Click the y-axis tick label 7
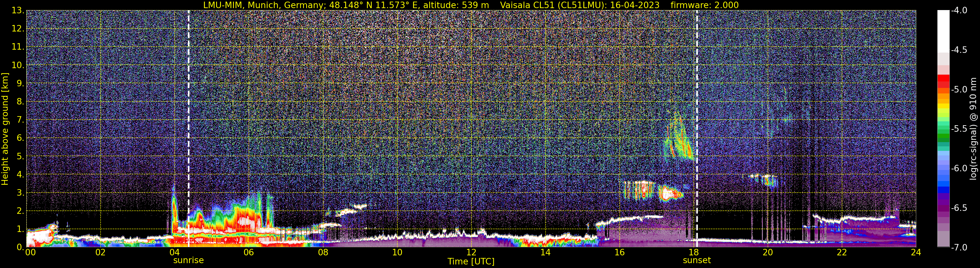The width and height of the screenshot is (980, 268). (20, 120)
